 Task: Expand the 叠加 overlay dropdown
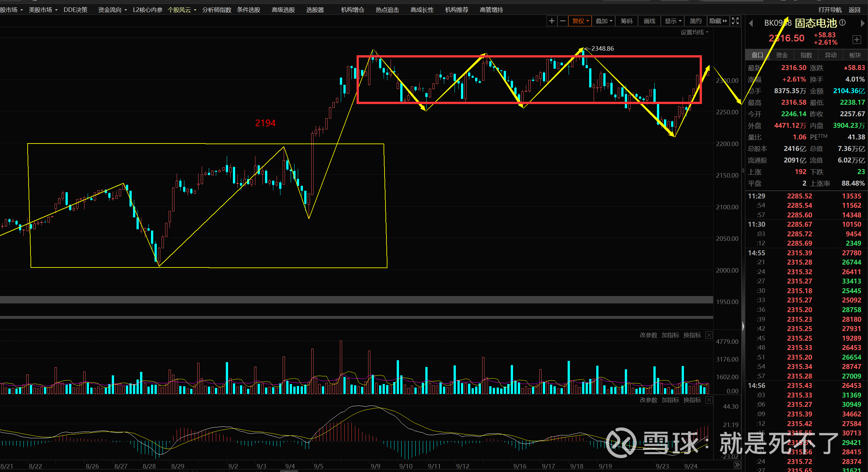(x=604, y=21)
